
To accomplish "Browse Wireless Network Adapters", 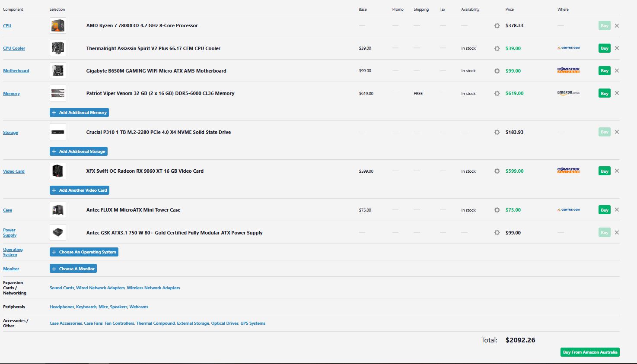I will coord(153,288).
